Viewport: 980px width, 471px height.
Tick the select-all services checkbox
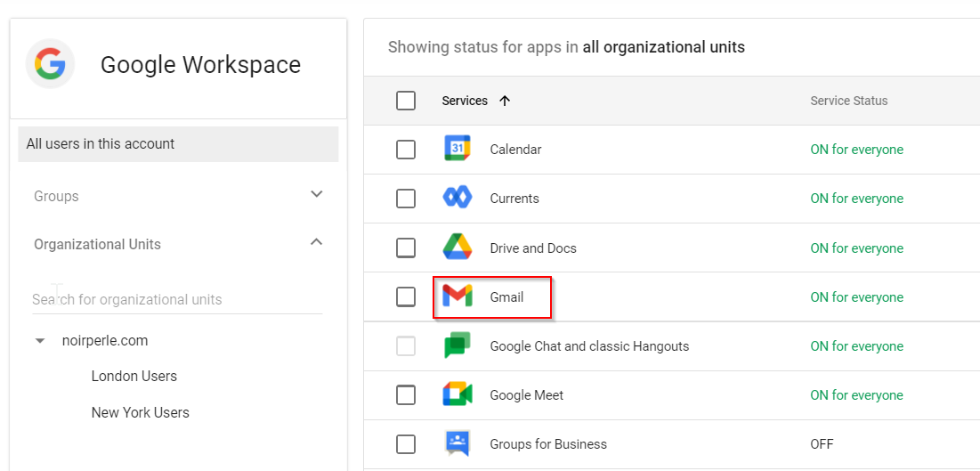click(406, 101)
